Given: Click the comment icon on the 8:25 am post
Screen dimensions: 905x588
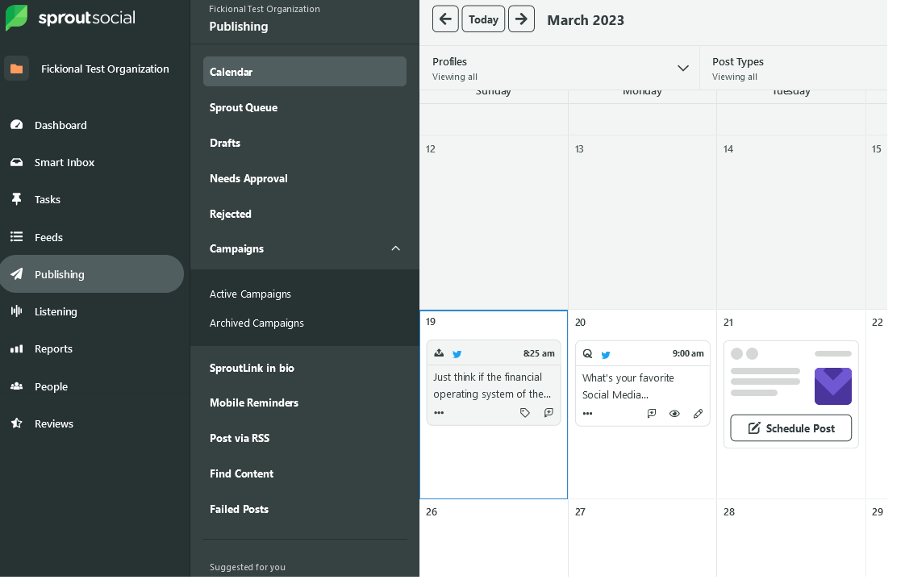Looking at the screenshot, I should [548, 413].
